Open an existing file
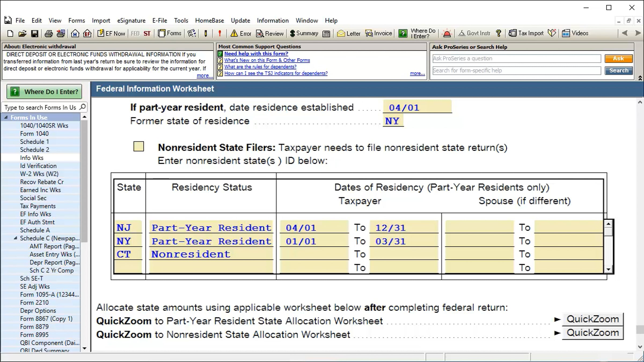644x362 pixels. coord(22,33)
